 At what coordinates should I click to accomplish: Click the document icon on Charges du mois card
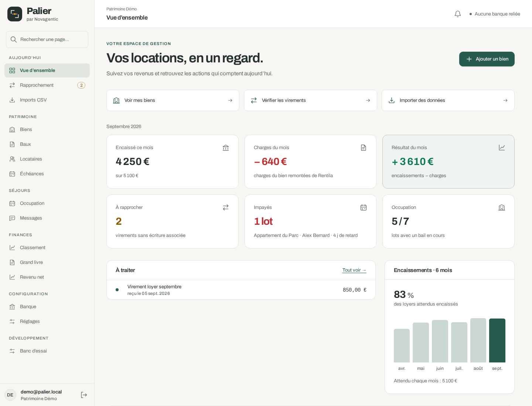pos(364,148)
